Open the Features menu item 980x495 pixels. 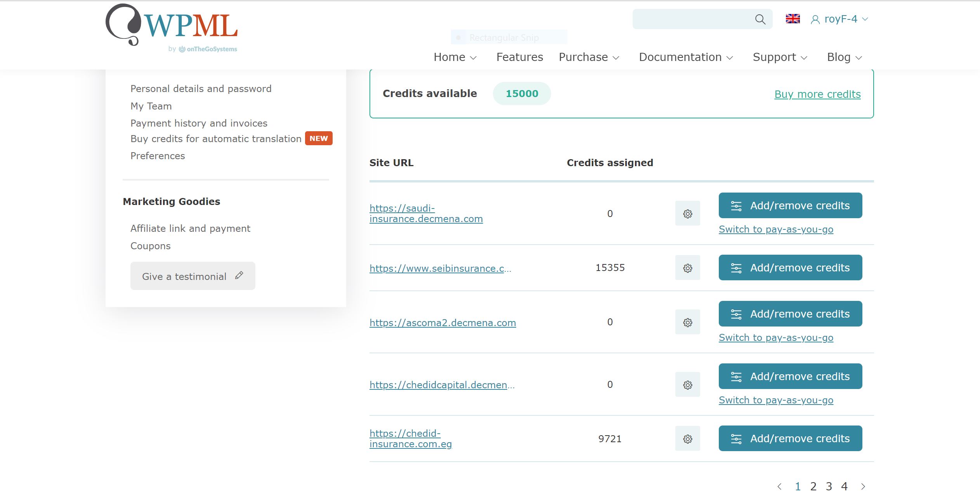(520, 57)
